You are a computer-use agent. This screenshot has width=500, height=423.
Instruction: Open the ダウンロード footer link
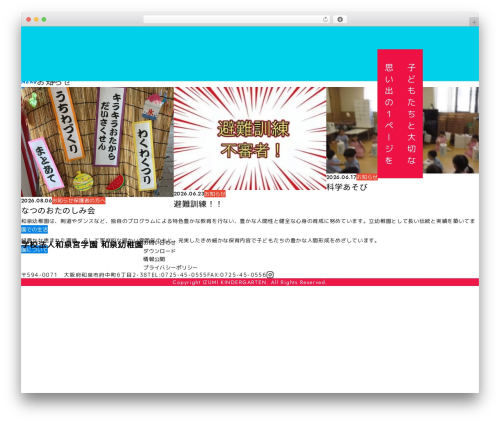159,251
